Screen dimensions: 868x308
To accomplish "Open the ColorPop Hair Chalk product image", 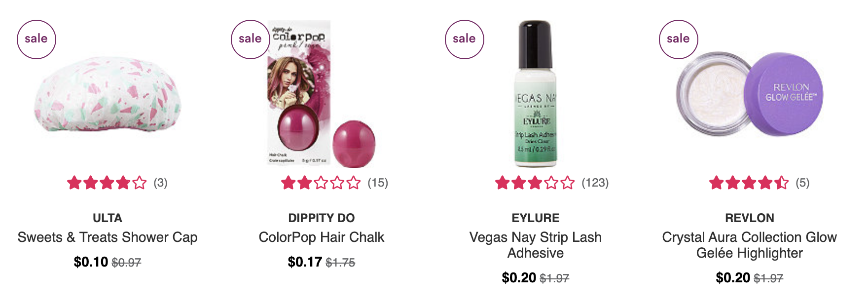I will [x=322, y=94].
